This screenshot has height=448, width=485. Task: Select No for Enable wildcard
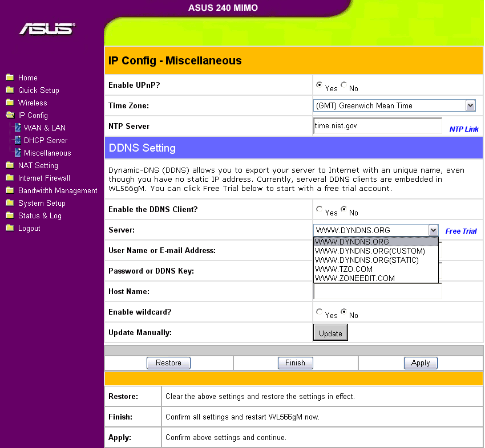(343, 312)
